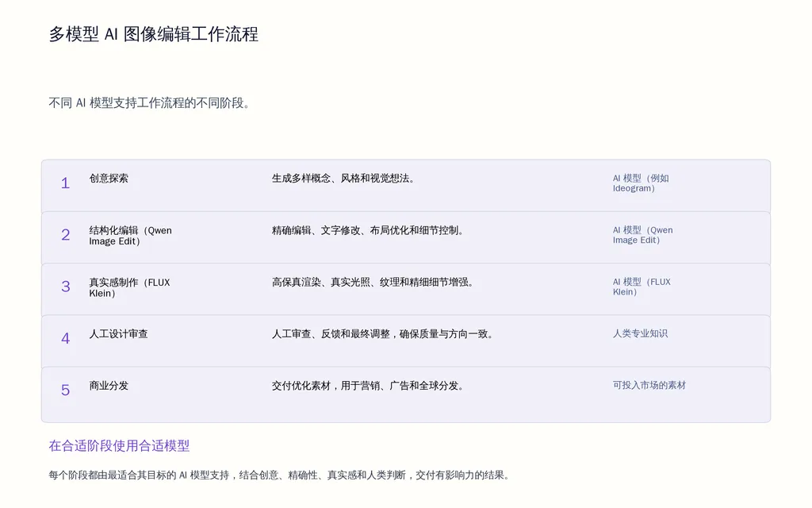
Task: Click the stage name 商业分发
Action: pos(109,386)
